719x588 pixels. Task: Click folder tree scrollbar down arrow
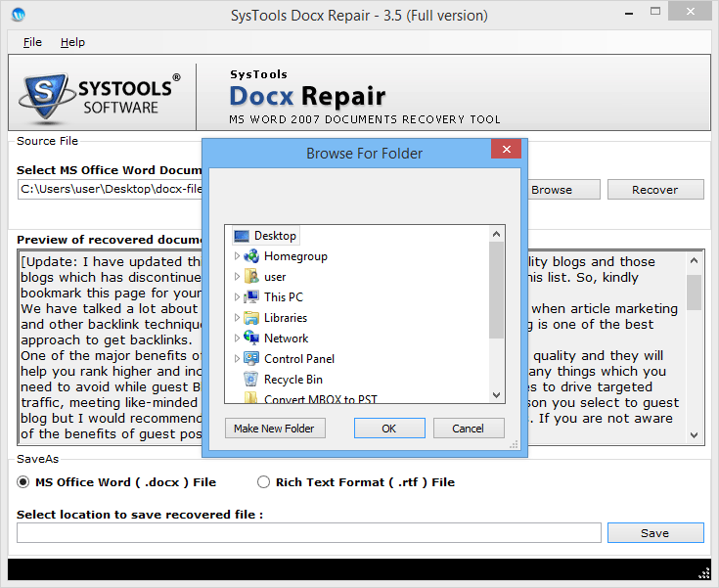pyautogui.click(x=496, y=395)
